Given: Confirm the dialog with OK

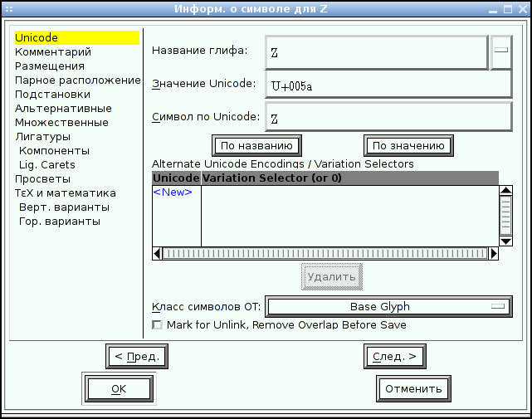Looking at the screenshot, I should tap(119, 389).
